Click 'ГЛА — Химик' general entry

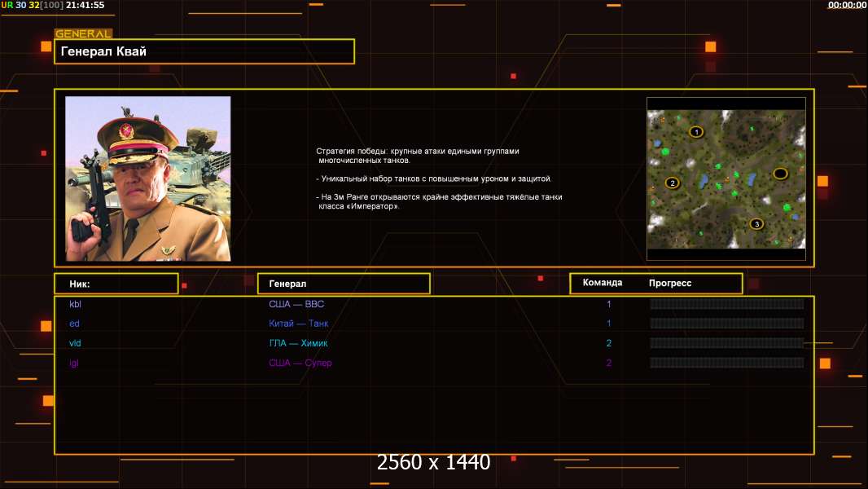tap(298, 343)
